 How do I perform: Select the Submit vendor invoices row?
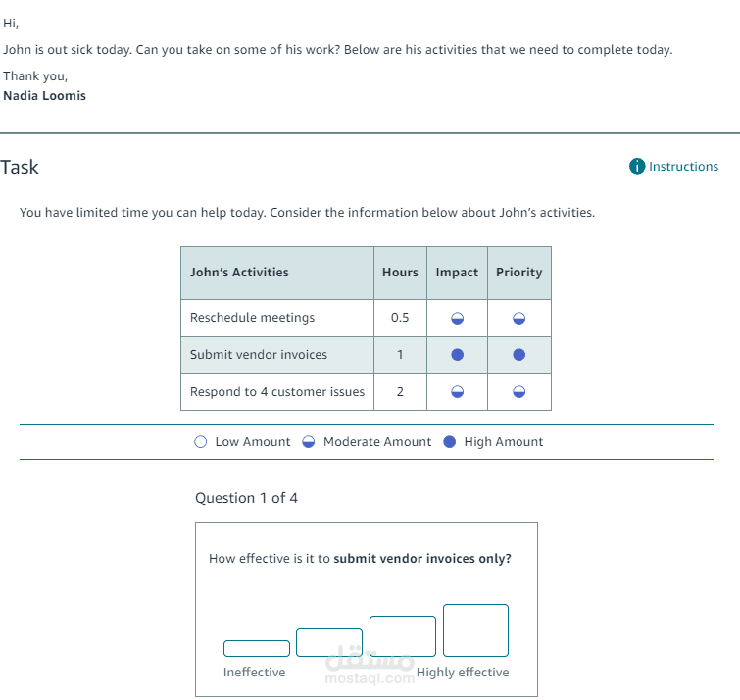point(366,355)
